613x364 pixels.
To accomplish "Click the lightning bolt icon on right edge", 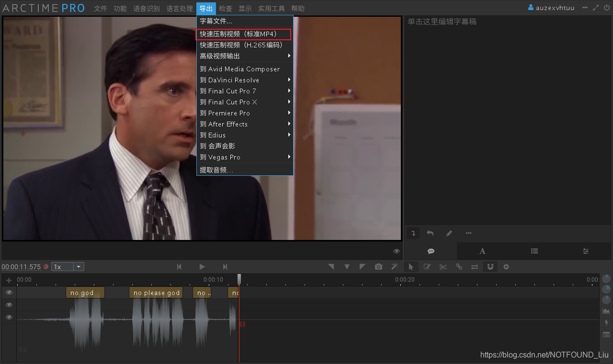I will point(606,322).
